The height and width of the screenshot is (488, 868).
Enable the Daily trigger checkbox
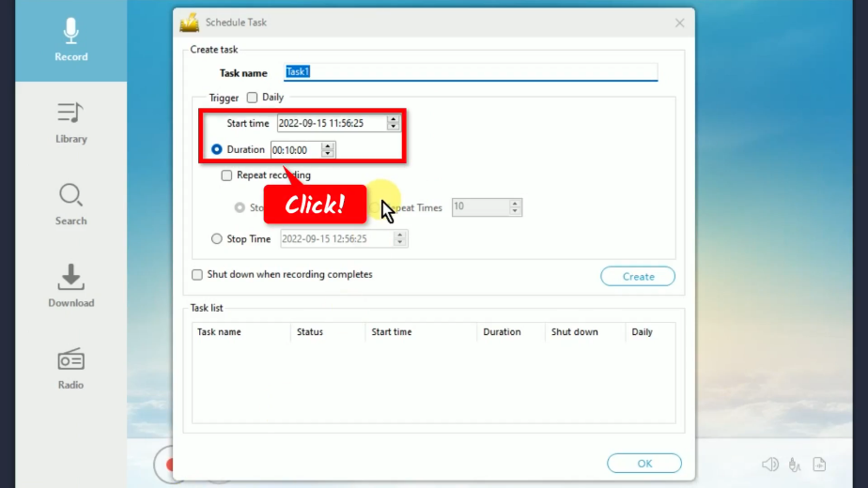pos(253,98)
